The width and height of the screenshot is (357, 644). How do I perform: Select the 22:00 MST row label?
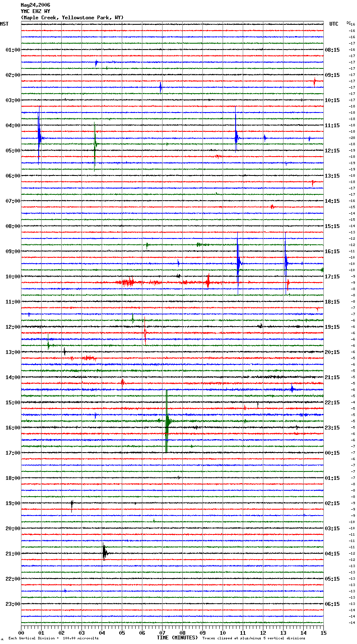pos(13,579)
